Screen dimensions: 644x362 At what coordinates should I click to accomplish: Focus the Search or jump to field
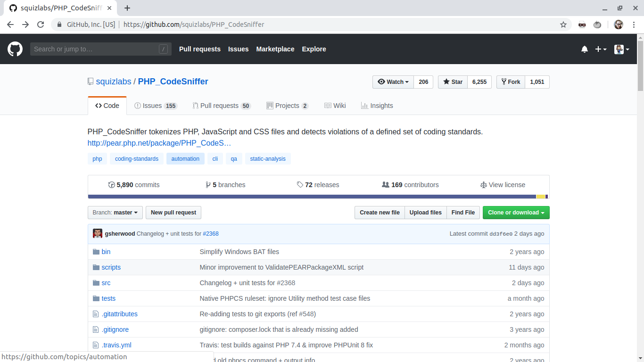point(101,49)
